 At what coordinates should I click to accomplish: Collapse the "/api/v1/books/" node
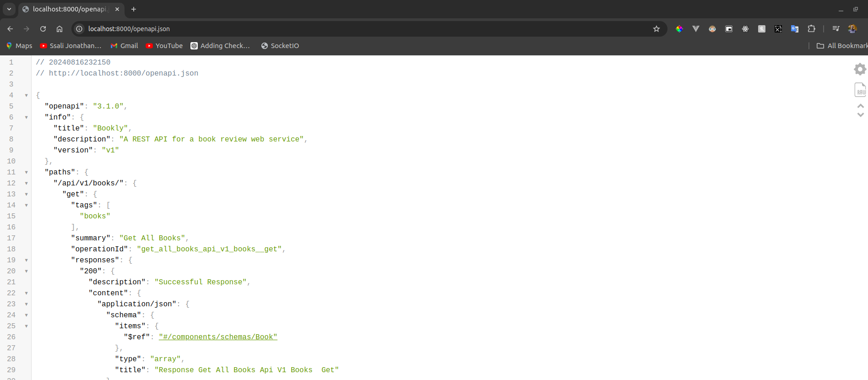26,183
